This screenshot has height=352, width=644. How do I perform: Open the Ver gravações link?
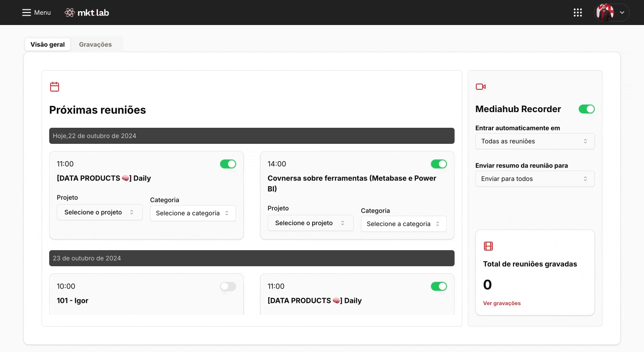coord(502,303)
